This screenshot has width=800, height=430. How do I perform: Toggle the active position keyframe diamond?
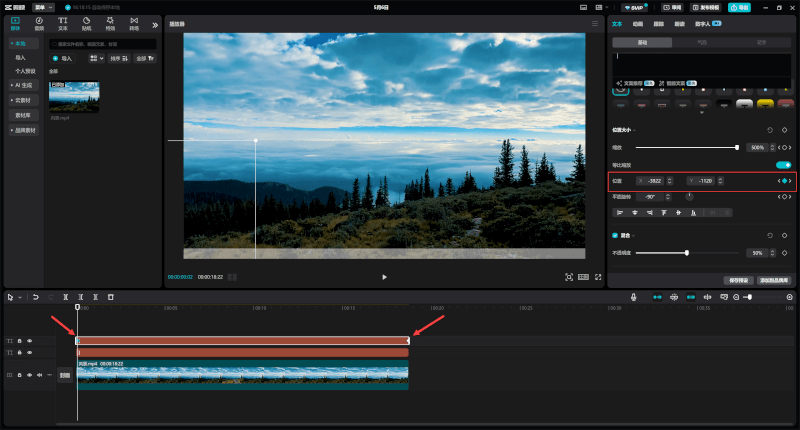point(785,181)
